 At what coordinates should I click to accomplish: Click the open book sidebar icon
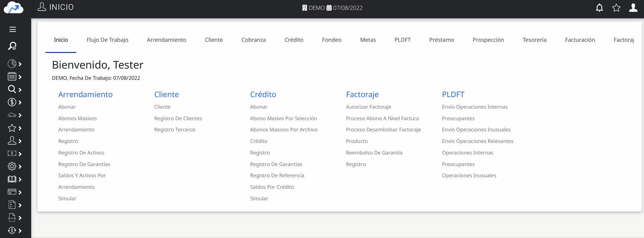[12, 179]
